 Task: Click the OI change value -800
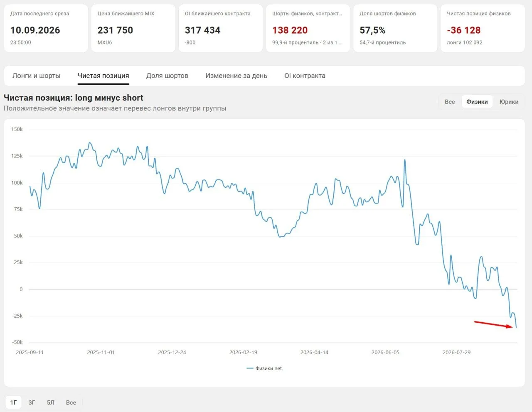tap(190, 42)
